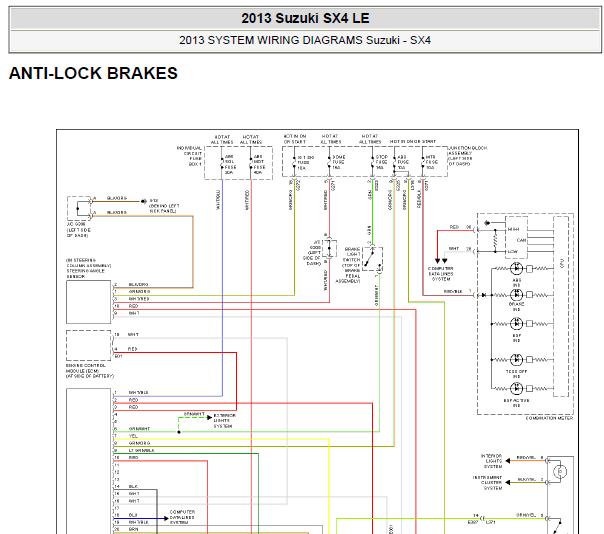Click the INTERIOR LIGHTS SYSTEM label
Image resolution: width=604 pixels, height=534 pixels.
click(492, 461)
